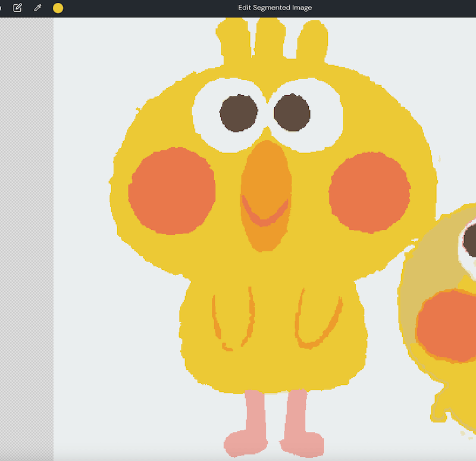Select the middle head feather tuft
Screen dimensions: 476x461
(267, 42)
